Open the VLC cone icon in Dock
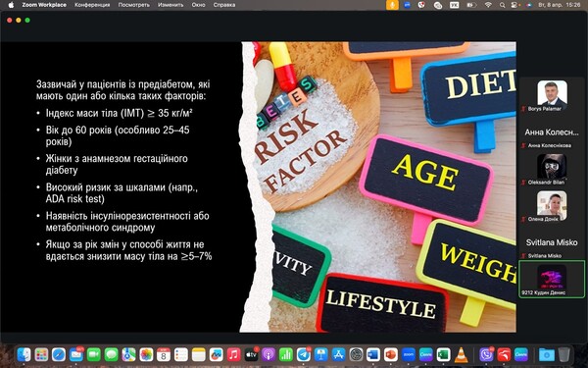Image resolution: width=588 pixels, height=368 pixels. point(462,354)
